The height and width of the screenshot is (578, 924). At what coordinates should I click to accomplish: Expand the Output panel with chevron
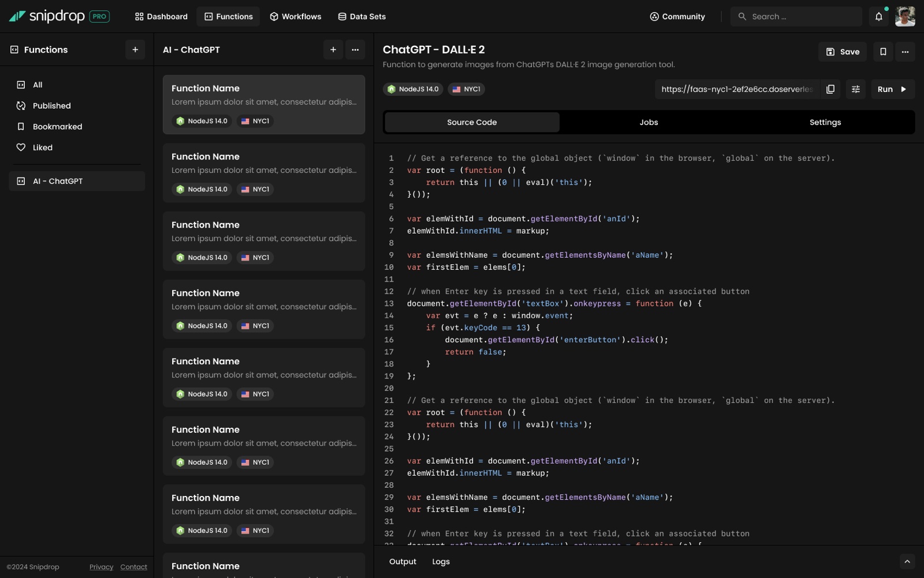click(x=907, y=561)
